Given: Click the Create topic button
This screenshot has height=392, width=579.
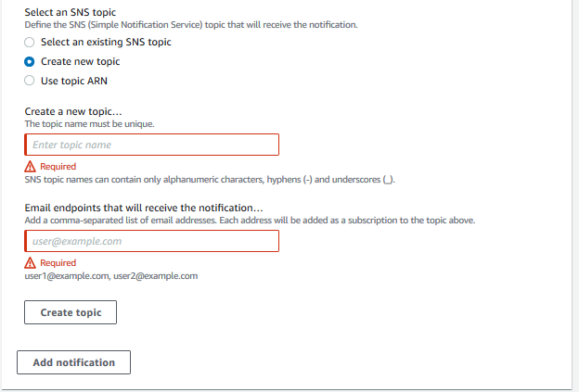Looking at the screenshot, I should pos(71,312).
